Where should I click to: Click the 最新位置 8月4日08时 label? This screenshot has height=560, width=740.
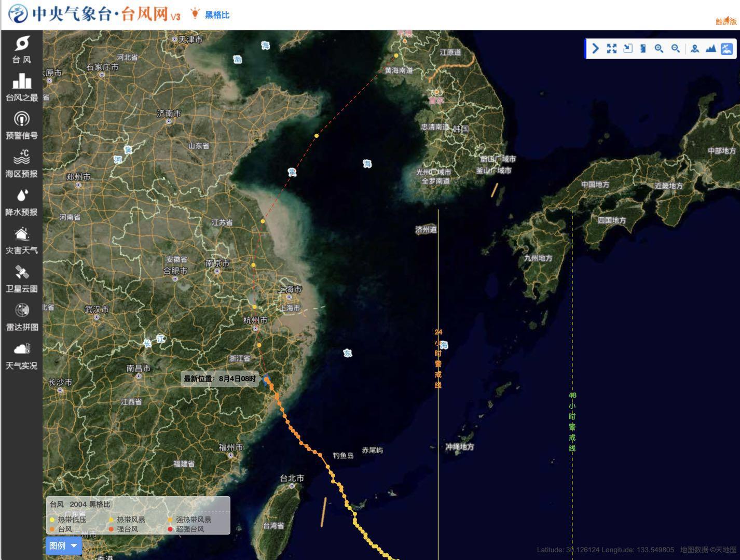point(220,379)
